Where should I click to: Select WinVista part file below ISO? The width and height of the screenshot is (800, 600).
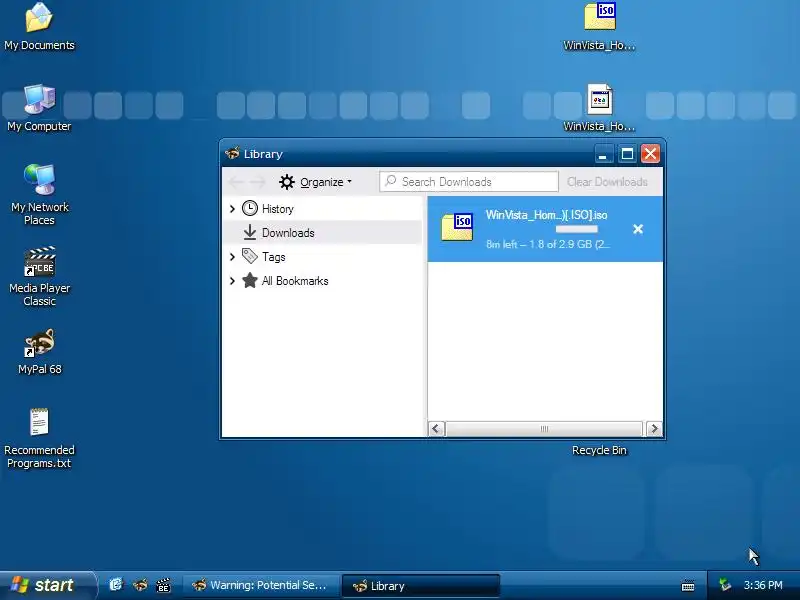[599, 108]
